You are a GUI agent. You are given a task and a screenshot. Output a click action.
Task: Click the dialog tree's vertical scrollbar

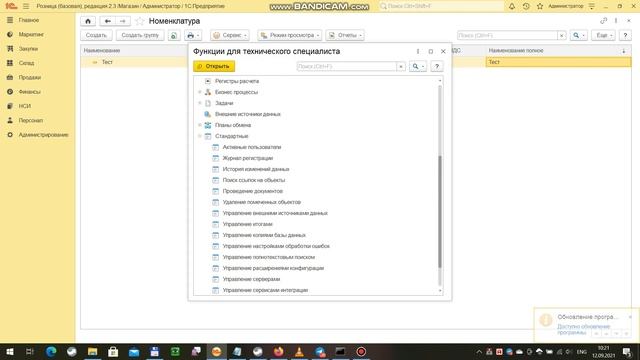coord(440,211)
